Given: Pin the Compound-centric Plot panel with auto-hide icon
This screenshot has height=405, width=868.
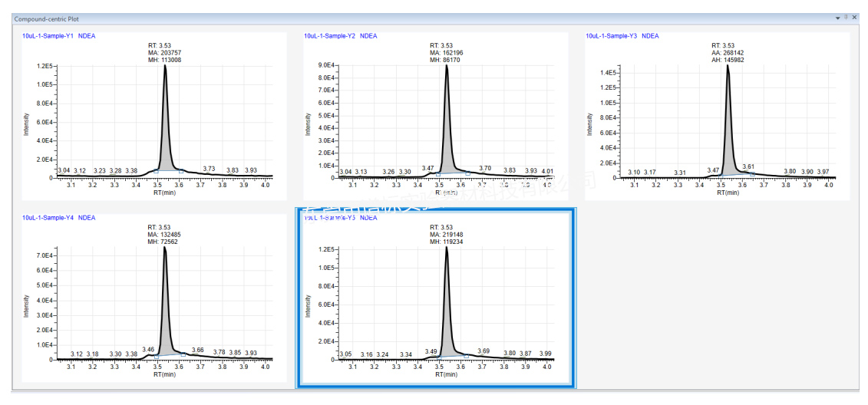Looking at the screenshot, I should [x=847, y=18].
